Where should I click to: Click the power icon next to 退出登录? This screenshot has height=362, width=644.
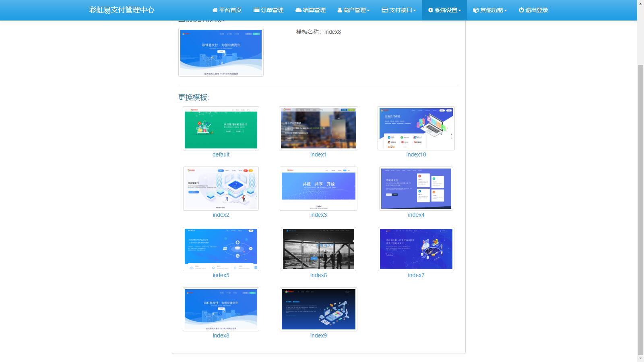click(x=520, y=10)
